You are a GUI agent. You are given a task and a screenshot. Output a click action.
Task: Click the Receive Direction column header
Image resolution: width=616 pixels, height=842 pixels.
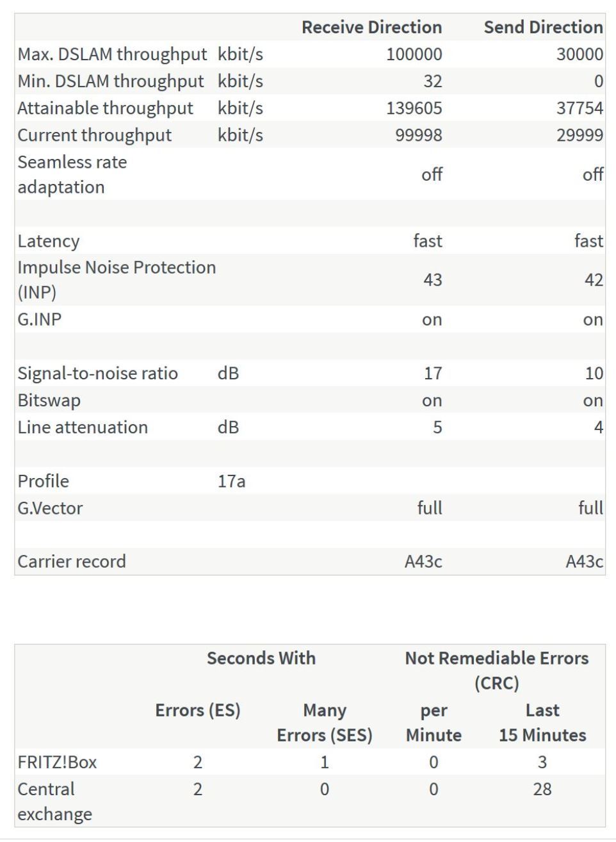tap(371, 28)
